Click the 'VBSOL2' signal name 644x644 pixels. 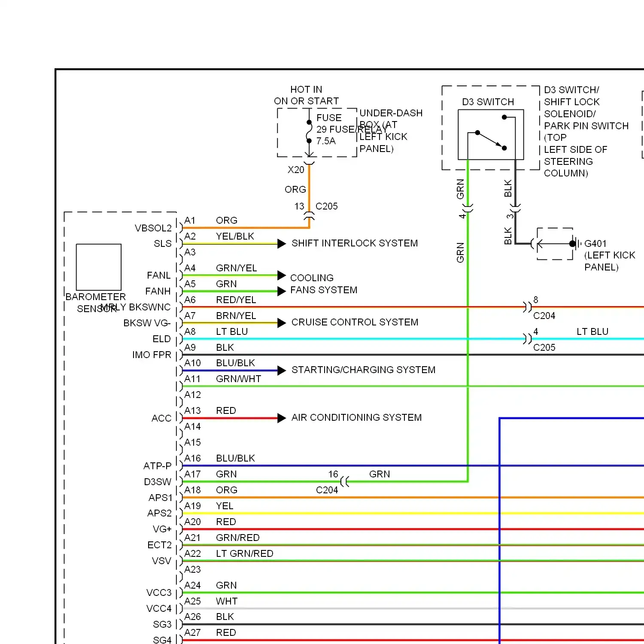tap(153, 228)
